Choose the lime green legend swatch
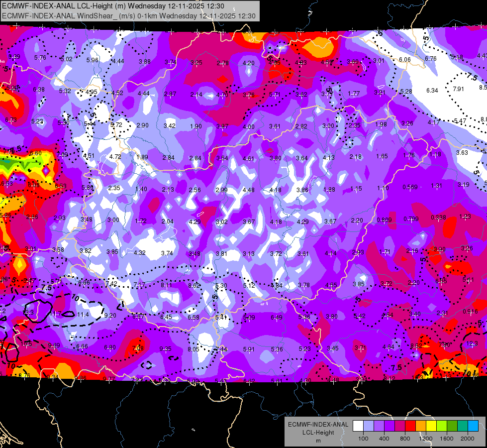 coord(442,426)
